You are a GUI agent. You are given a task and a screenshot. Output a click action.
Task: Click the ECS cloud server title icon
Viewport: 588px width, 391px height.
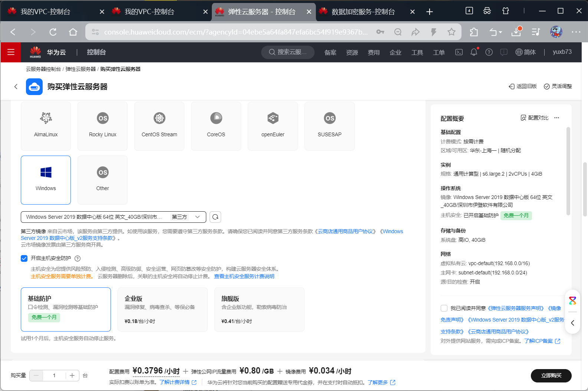pos(34,87)
